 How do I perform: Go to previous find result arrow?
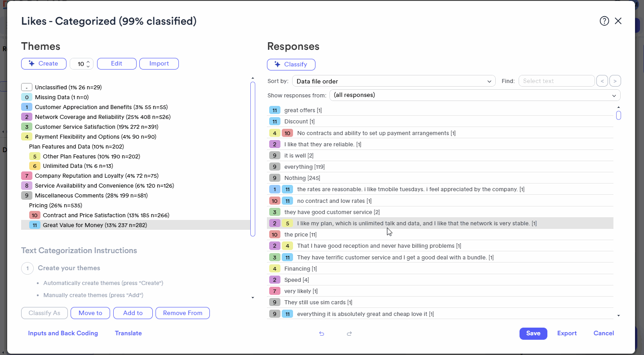[x=602, y=81]
